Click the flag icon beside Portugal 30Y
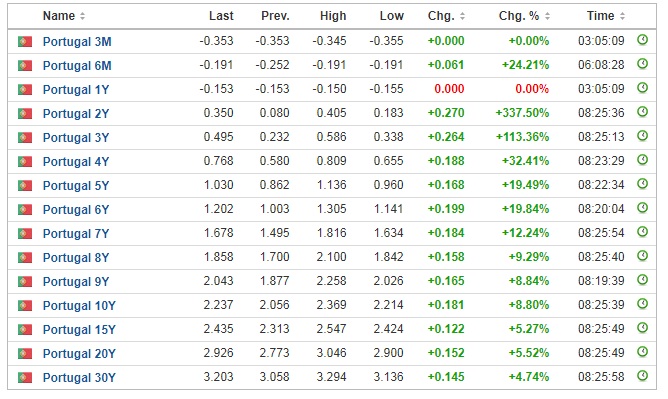668x399 pixels. pyautogui.click(x=25, y=378)
